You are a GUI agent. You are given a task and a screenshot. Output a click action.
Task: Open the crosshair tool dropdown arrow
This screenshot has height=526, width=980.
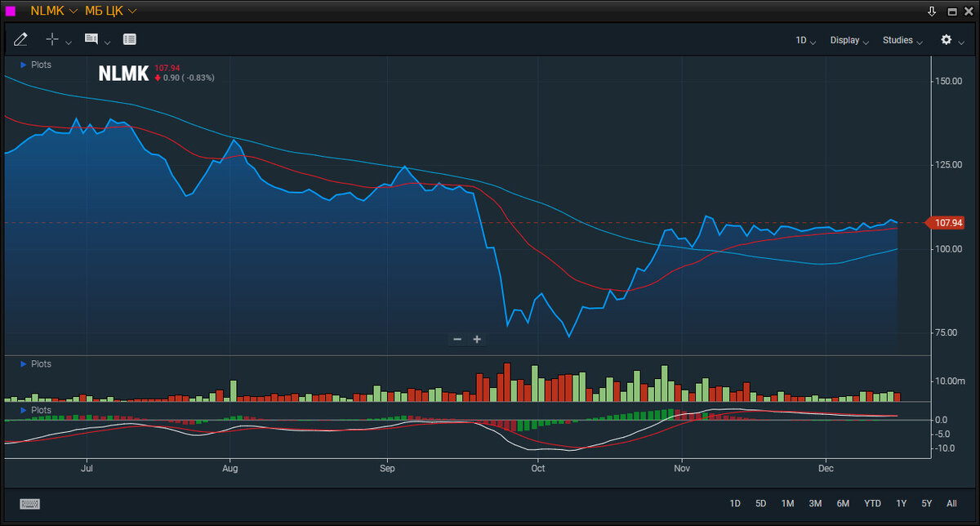[x=69, y=42]
